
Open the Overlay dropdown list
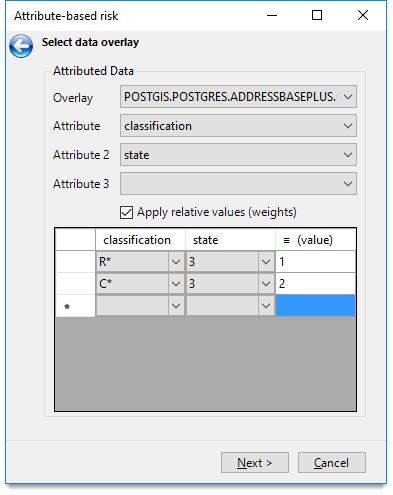coord(238,97)
